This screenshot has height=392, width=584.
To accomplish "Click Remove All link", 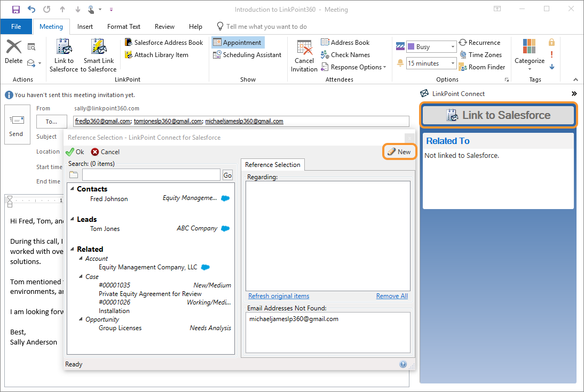I will (x=392, y=296).
